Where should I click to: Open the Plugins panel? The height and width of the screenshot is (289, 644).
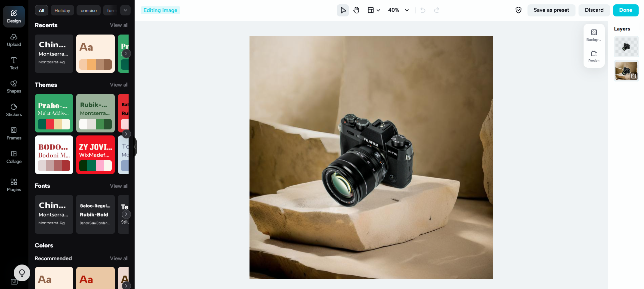click(x=14, y=185)
